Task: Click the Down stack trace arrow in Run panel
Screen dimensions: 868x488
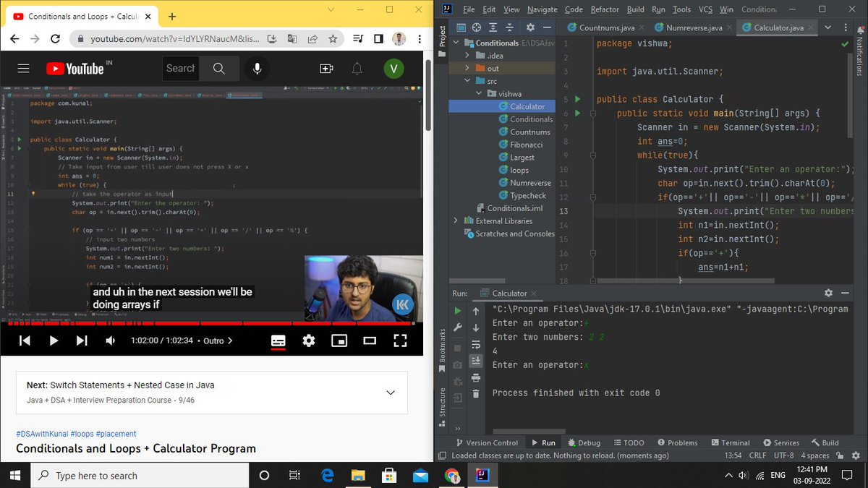Action: 476,328
